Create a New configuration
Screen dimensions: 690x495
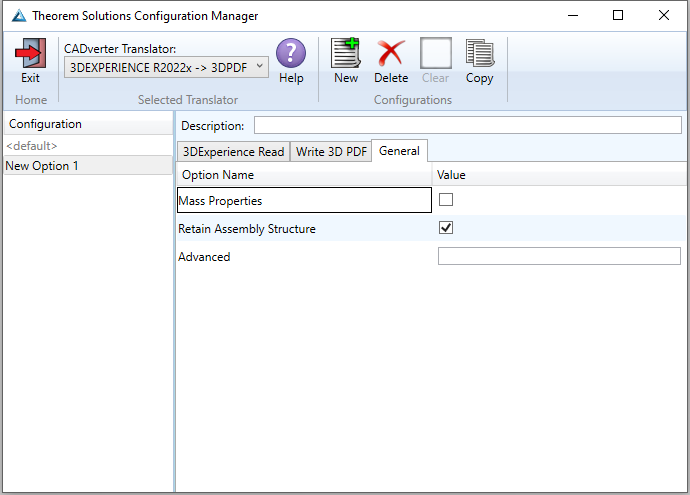coord(346,53)
